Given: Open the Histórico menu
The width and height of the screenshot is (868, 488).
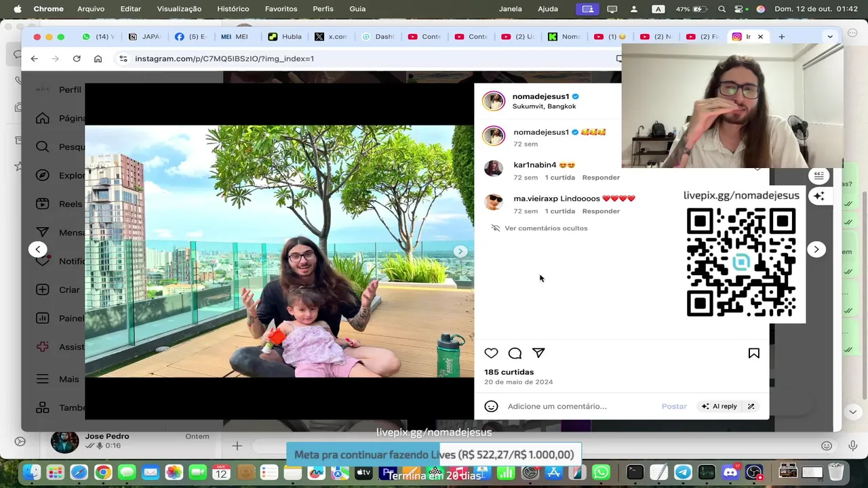Looking at the screenshot, I should 233,9.
